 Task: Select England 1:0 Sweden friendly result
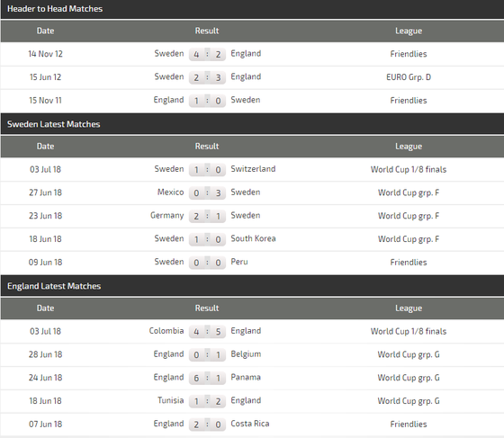pos(207,101)
